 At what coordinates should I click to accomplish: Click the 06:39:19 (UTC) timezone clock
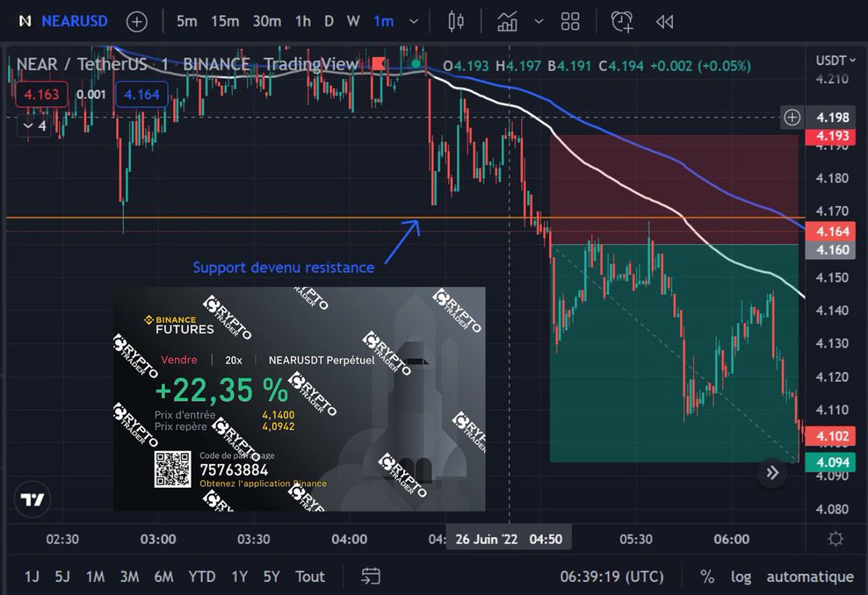pos(611,577)
